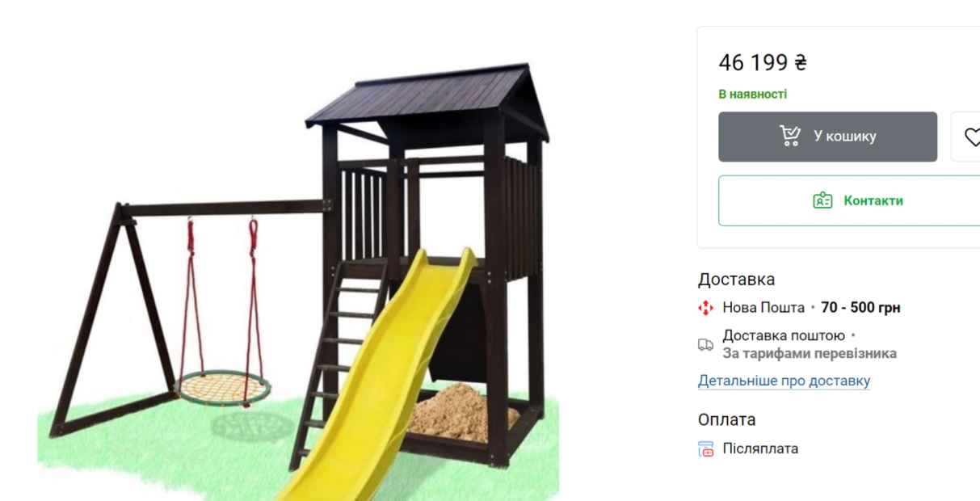Open seller contacts via «Контакти» text
This screenshot has width=980, height=501.
click(x=873, y=200)
